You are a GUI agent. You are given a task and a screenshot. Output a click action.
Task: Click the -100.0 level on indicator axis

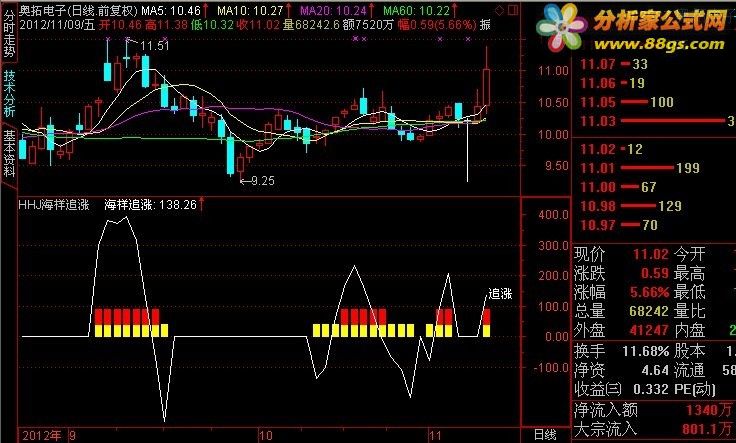552,367
